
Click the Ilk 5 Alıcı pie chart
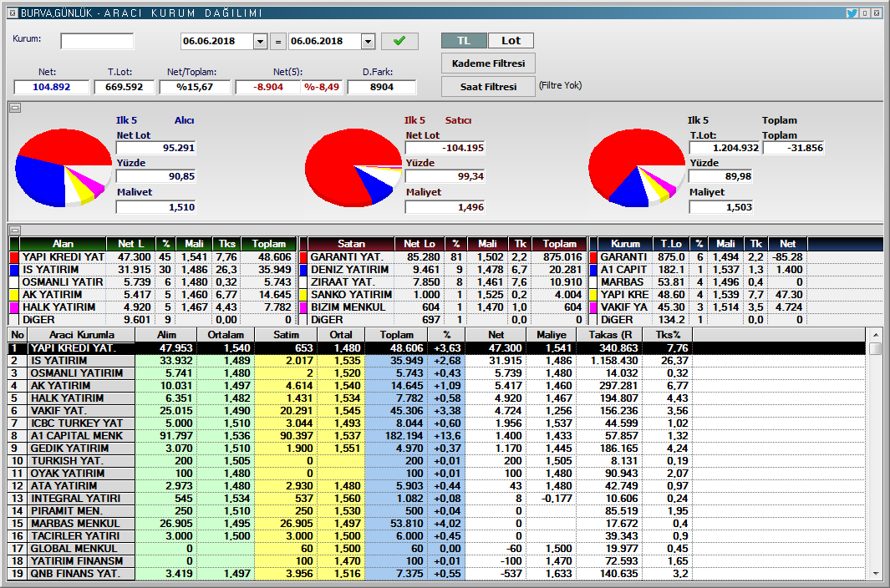coord(64,167)
